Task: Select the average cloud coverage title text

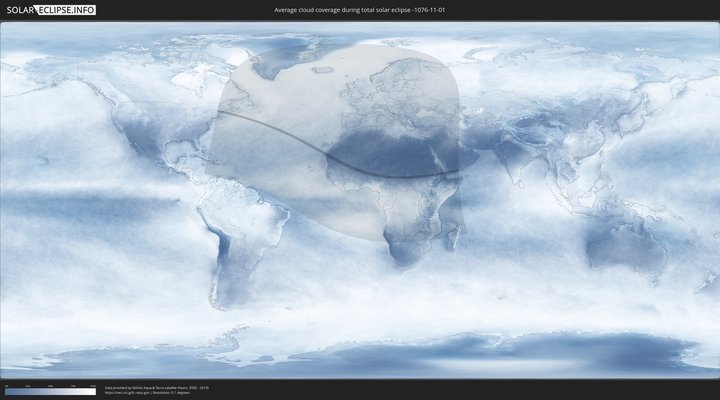Action: [x=359, y=10]
